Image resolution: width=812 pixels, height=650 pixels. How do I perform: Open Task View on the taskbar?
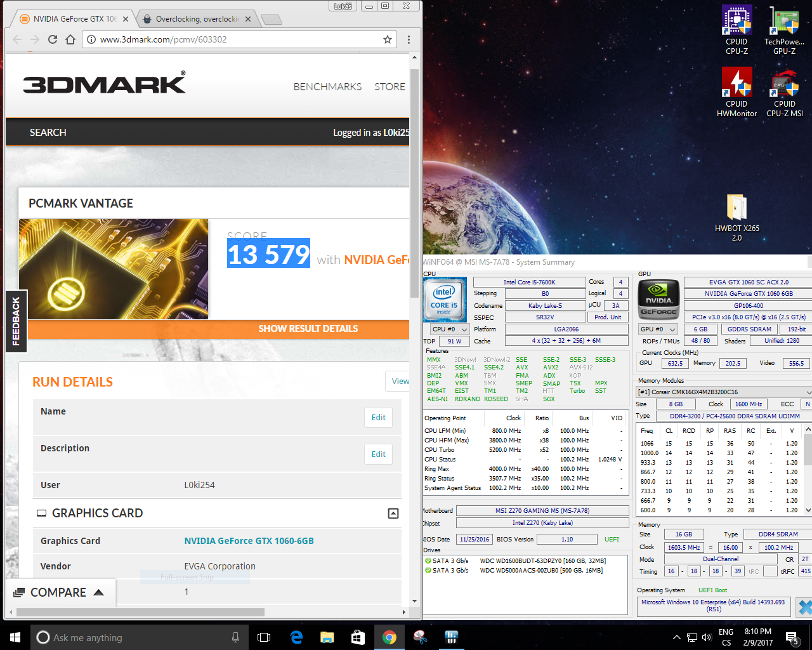pos(264,637)
